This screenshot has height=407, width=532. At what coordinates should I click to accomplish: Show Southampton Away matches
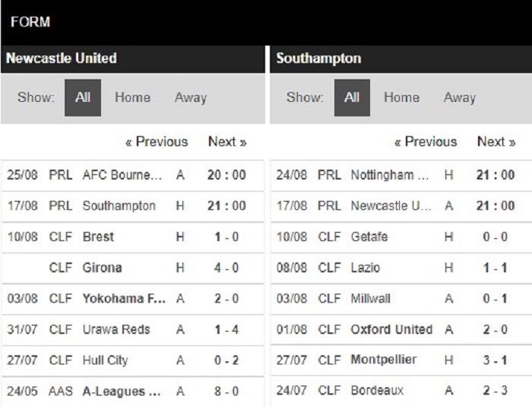460,98
